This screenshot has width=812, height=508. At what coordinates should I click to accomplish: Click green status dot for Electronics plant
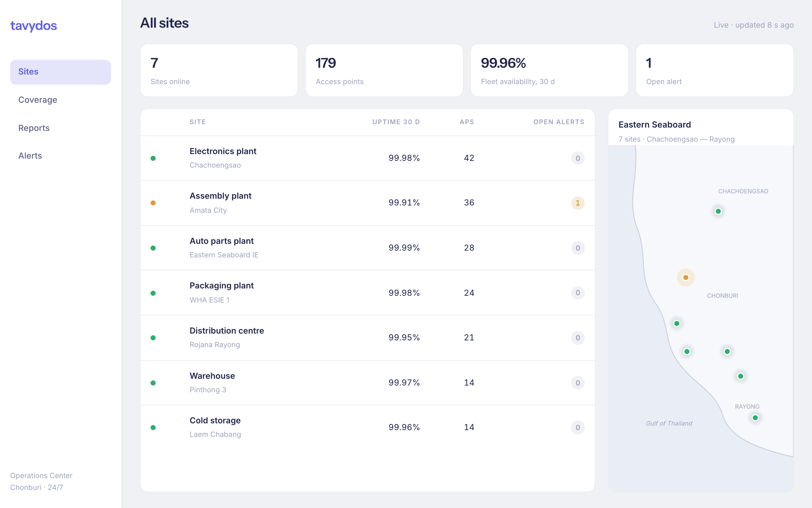pos(153,158)
